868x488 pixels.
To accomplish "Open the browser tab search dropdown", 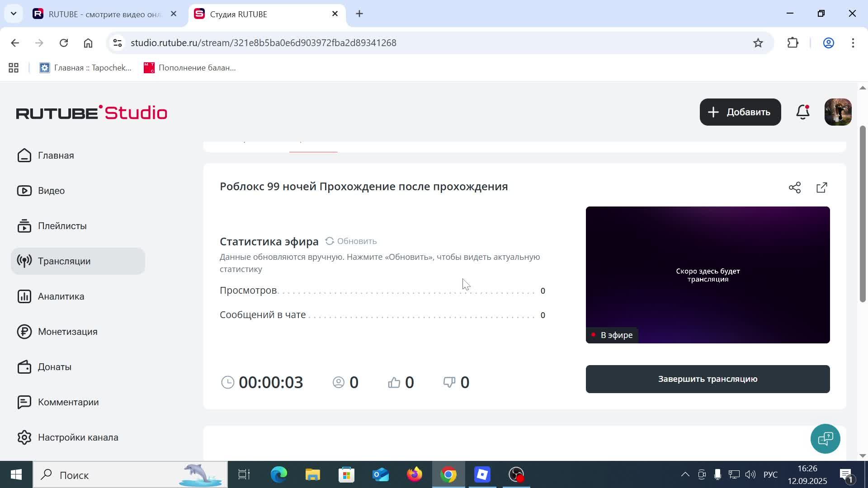I will (x=13, y=14).
